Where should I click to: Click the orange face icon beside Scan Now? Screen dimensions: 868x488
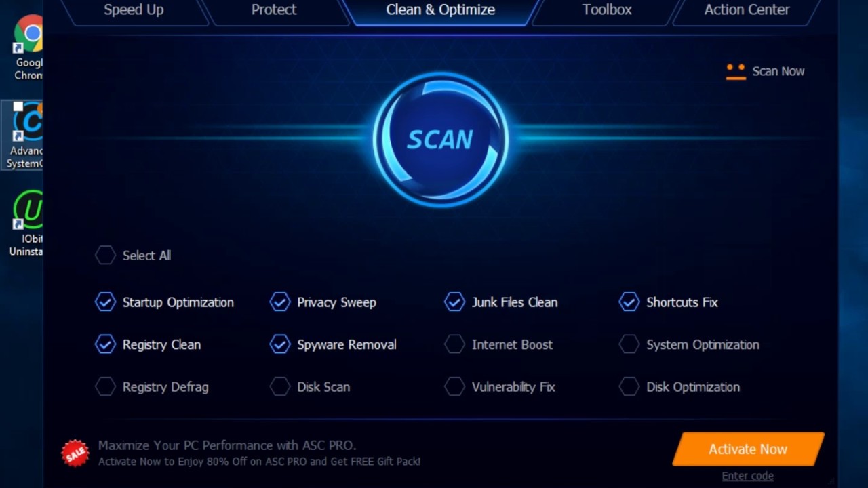point(736,72)
